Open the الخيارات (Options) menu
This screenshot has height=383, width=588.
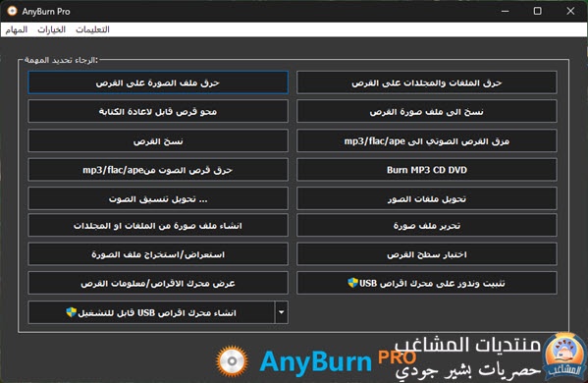pyautogui.click(x=51, y=29)
